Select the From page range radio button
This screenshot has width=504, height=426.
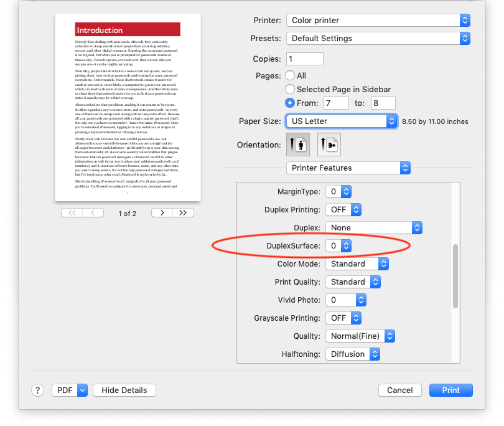click(290, 103)
